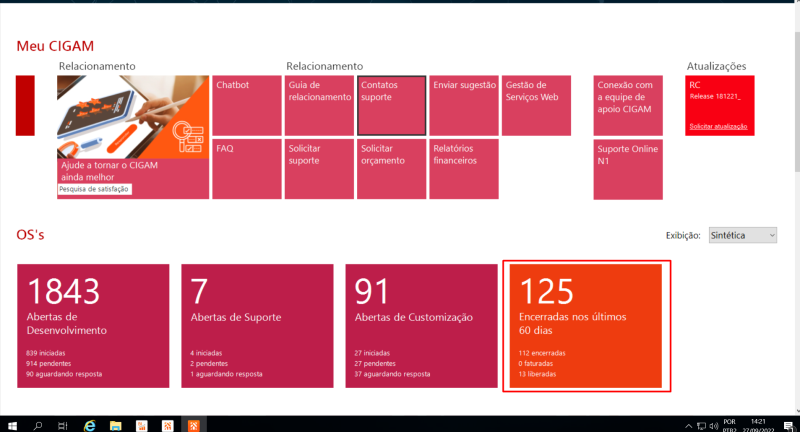Viewport: 800px width, 432px height.
Task: Click the Solicitar suporte tile
Action: click(x=319, y=169)
